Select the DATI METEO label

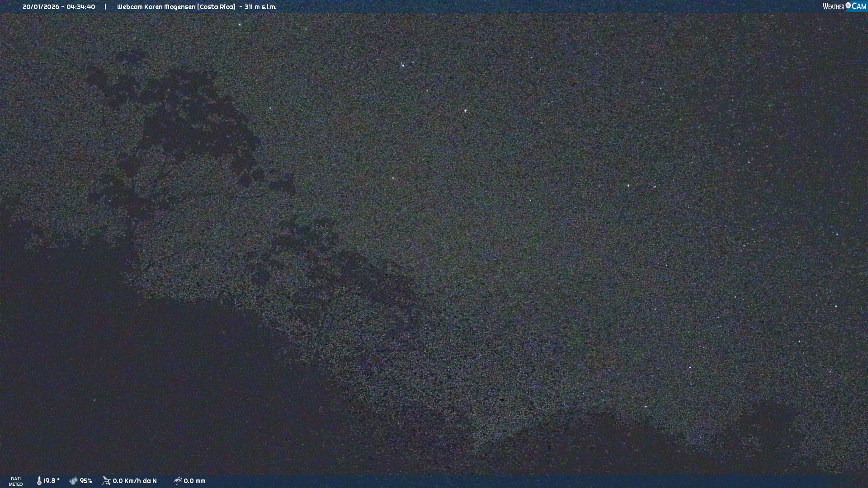[16, 481]
